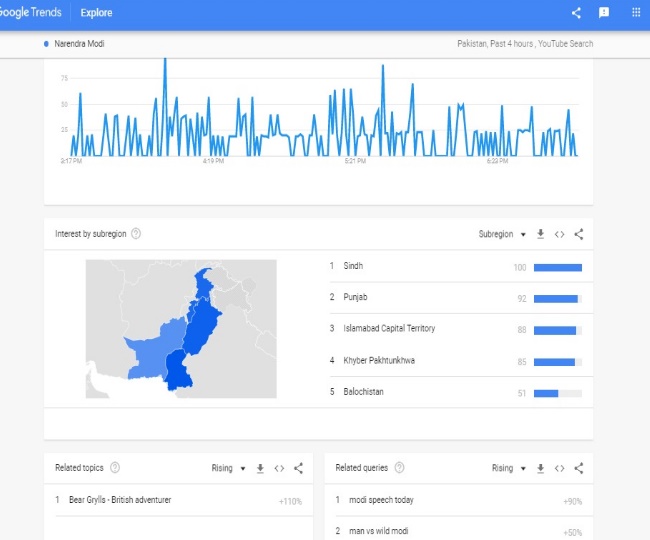Download Related topics data
The height and width of the screenshot is (540, 650).
pyautogui.click(x=260, y=468)
